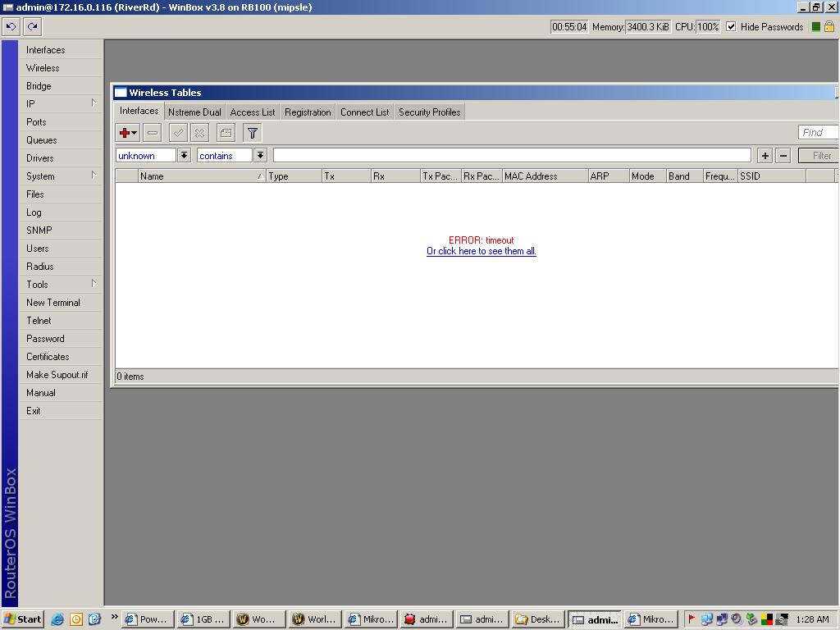Viewport: 840px width, 630px height.
Task: Open Wireless in the sidebar menu
Action: 60,68
